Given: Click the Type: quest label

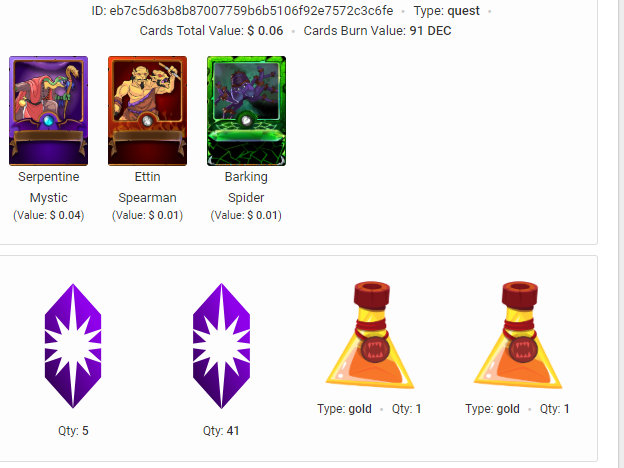Looking at the screenshot, I should 447,11.
